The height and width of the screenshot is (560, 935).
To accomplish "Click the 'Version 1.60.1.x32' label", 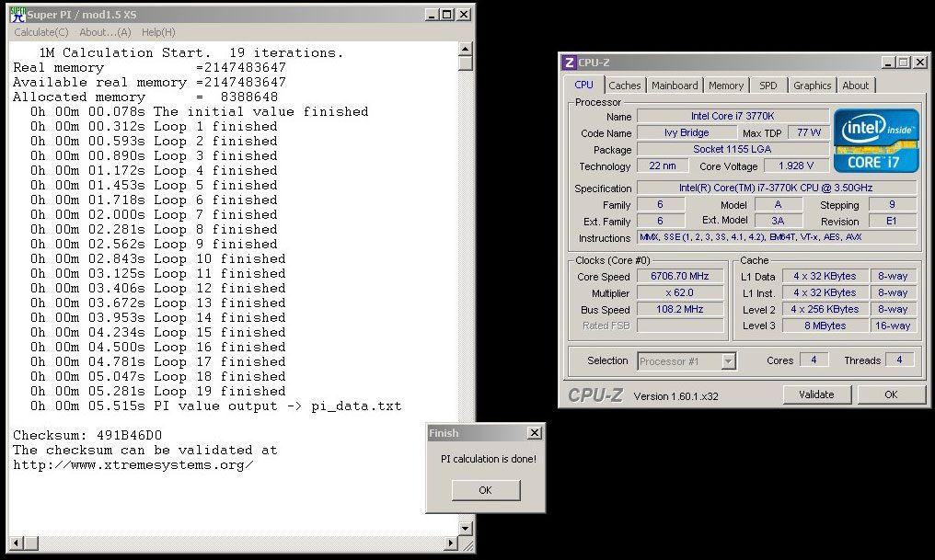I will point(675,396).
